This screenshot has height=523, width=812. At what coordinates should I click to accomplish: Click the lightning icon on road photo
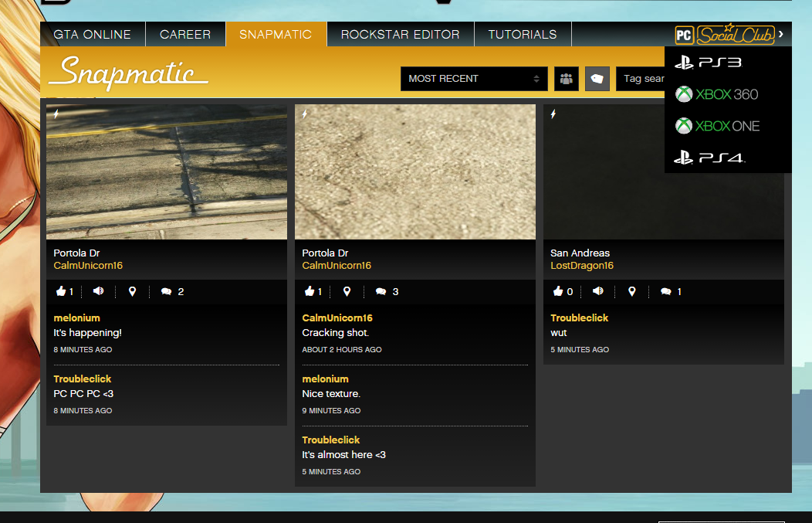click(x=56, y=114)
